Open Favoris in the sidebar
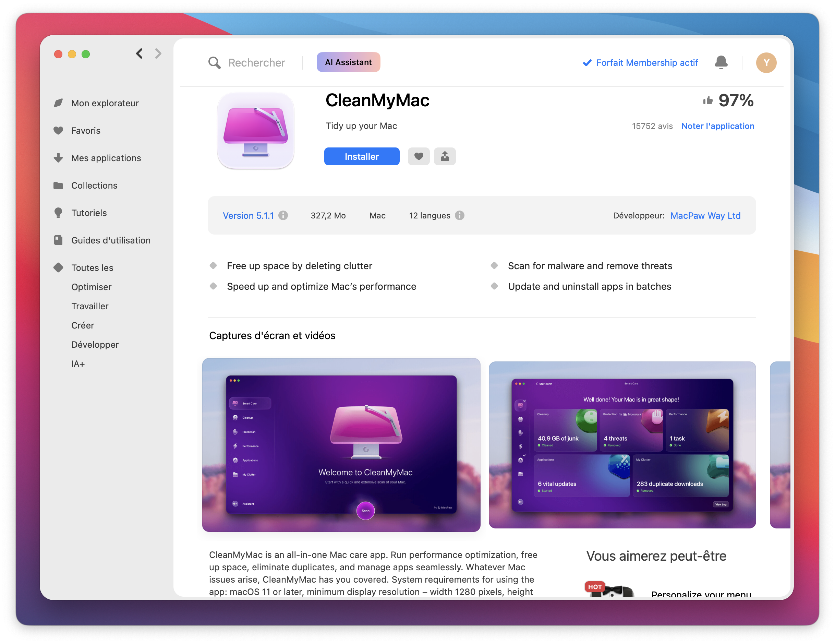835x644 pixels. click(86, 131)
